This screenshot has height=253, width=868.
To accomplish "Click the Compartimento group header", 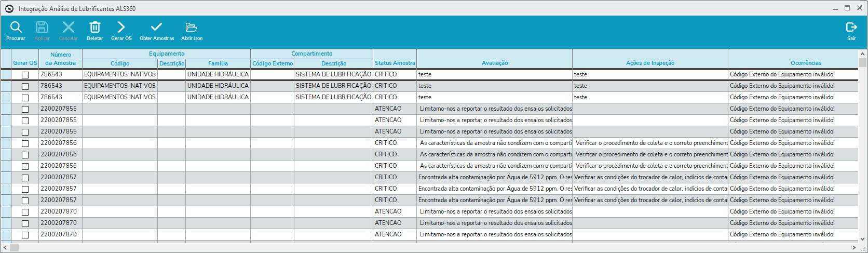I will pos(311,54).
